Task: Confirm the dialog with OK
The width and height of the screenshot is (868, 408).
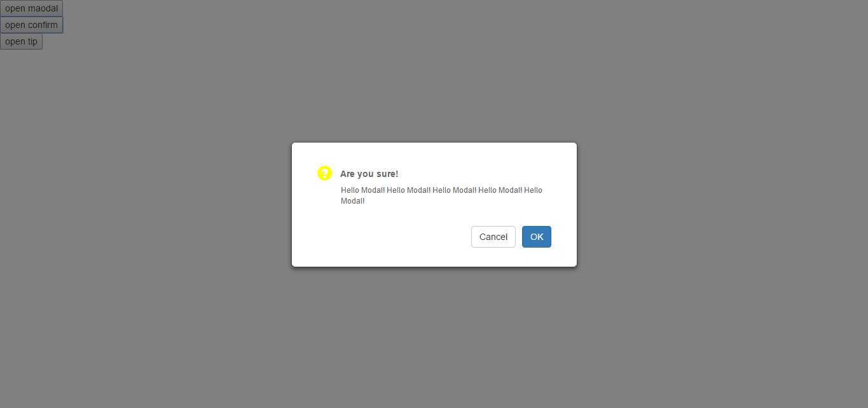Action: pyautogui.click(x=537, y=237)
